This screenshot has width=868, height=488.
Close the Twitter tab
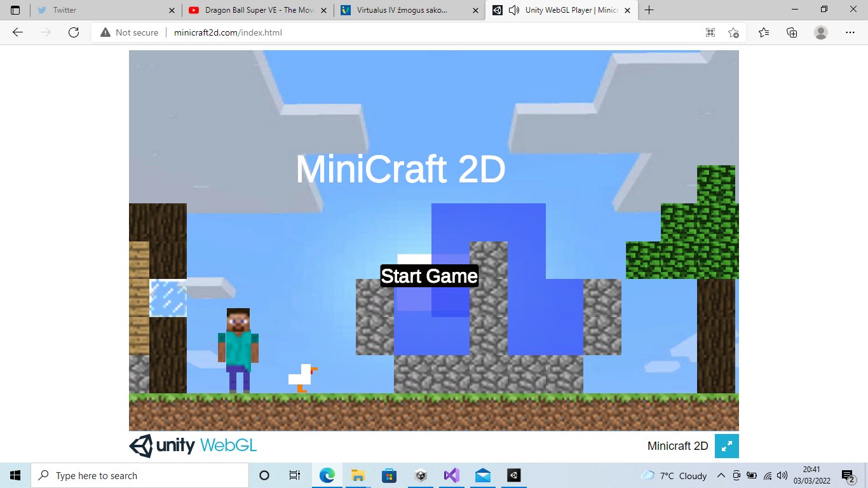coord(172,10)
